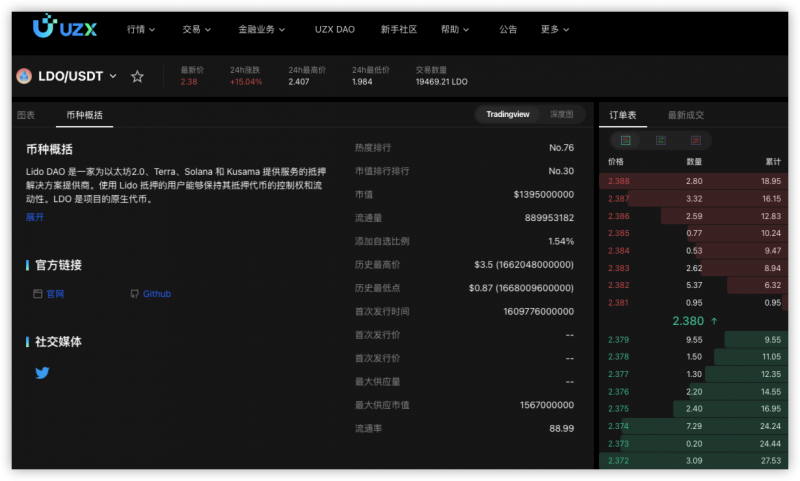This screenshot has height=481, width=800.
Task: Click the 热度排行 value No.76
Action: (562, 147)
